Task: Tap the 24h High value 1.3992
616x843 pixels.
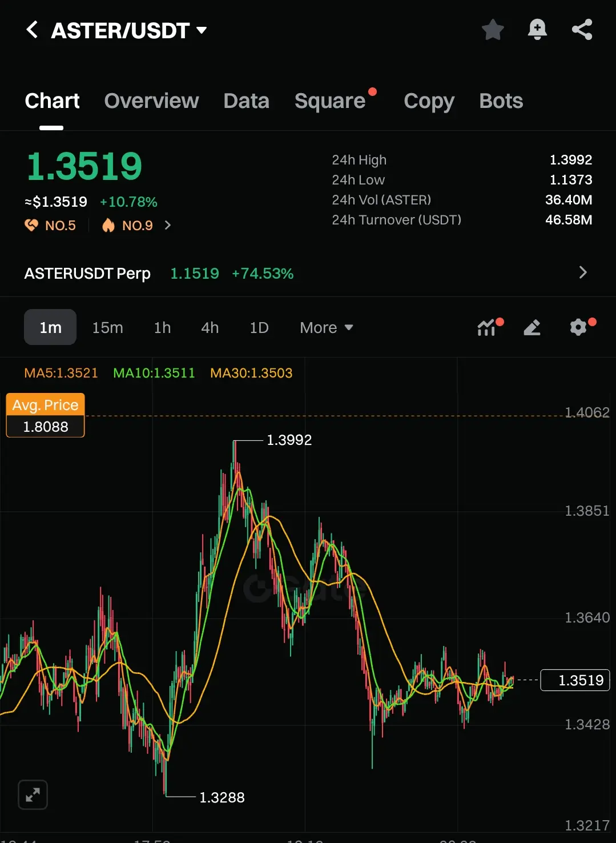Action: coord(570,160)
